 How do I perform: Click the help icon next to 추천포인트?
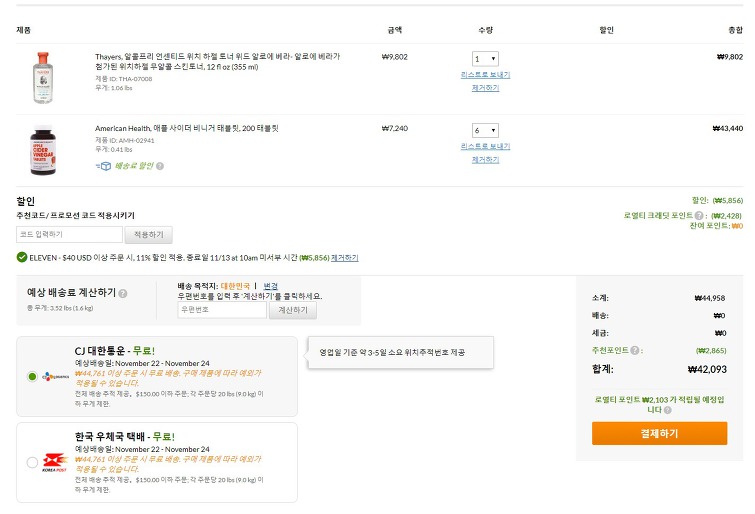tap(635, 350)
